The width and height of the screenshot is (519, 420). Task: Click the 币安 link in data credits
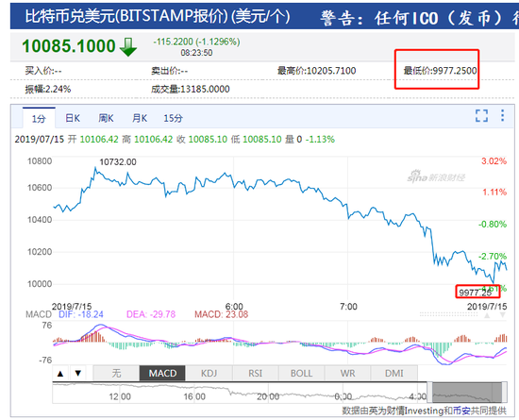pos(461,411)
